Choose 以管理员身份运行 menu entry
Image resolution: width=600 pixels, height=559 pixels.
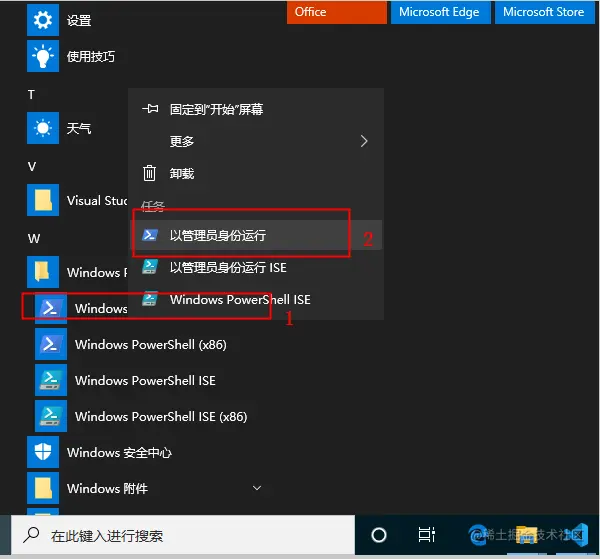256,235
